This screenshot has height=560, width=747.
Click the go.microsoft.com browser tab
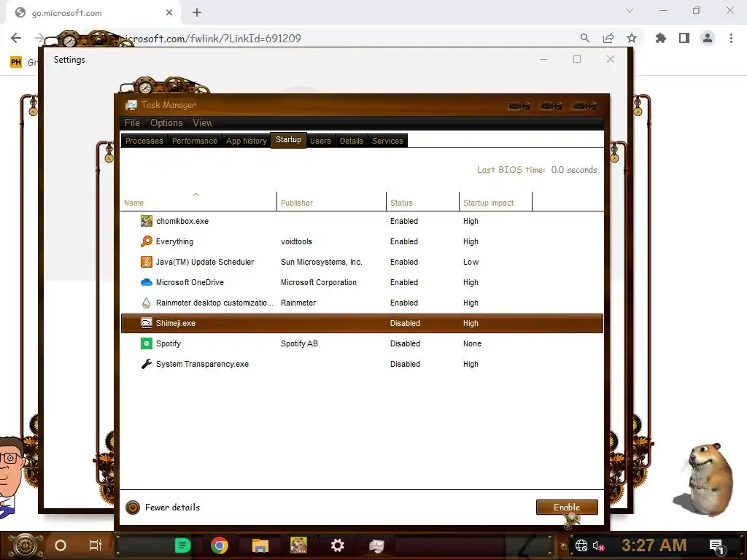coord(93,13)
